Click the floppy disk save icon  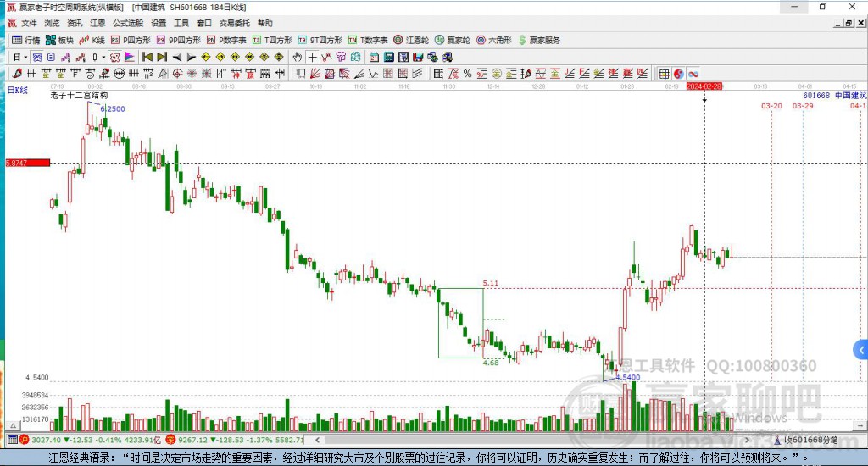tap(418, 57)
